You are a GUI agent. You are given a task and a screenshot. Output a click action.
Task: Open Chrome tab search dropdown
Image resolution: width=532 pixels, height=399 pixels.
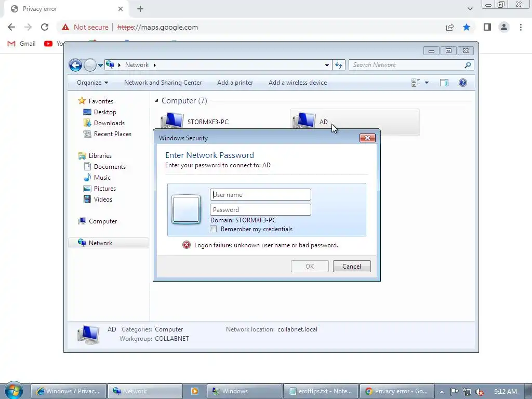point(470,9)
